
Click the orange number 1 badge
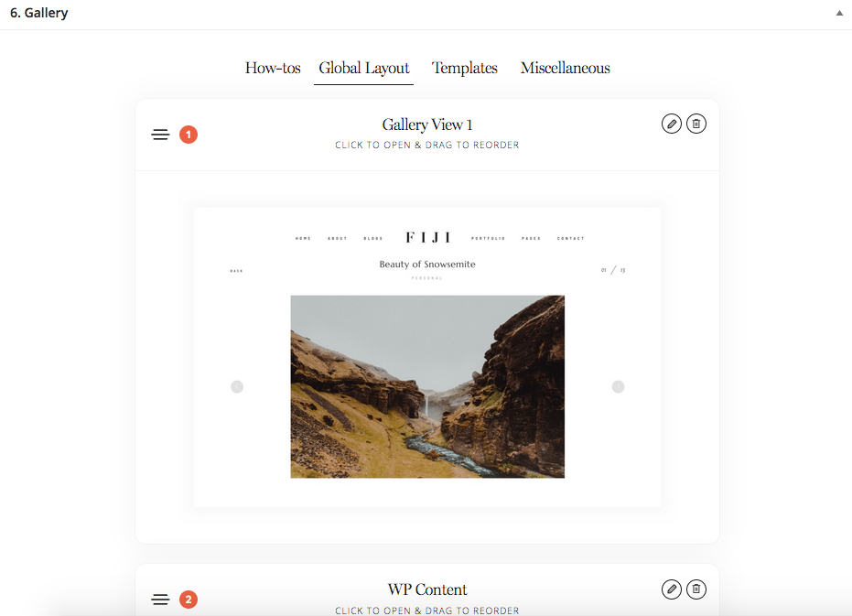(189, 135)
